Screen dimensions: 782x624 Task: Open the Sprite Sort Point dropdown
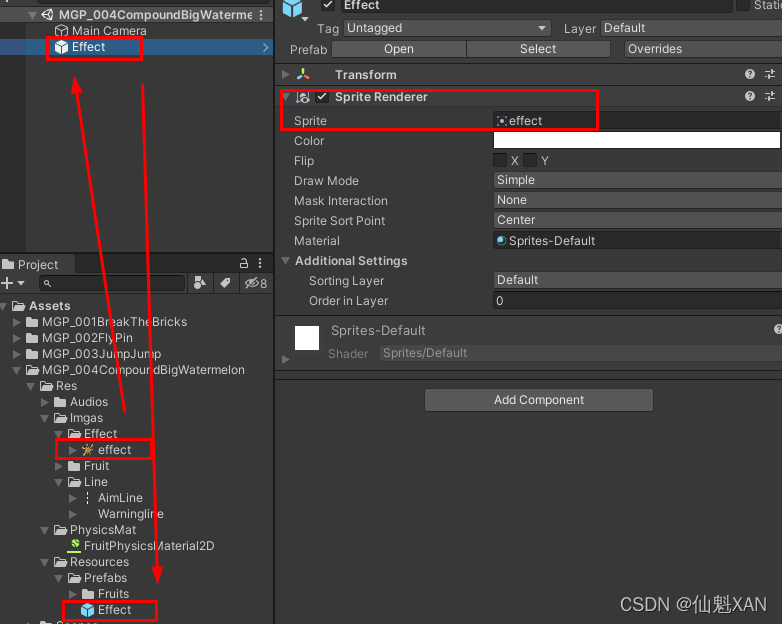click(637, 220)
